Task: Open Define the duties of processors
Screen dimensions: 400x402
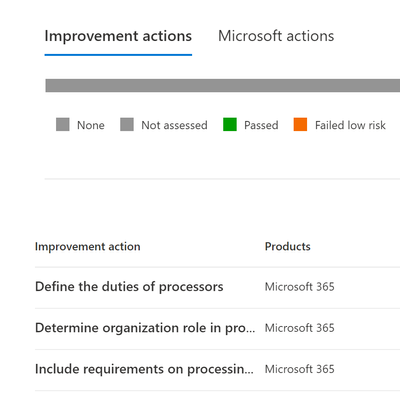Action: coord(129,287)
